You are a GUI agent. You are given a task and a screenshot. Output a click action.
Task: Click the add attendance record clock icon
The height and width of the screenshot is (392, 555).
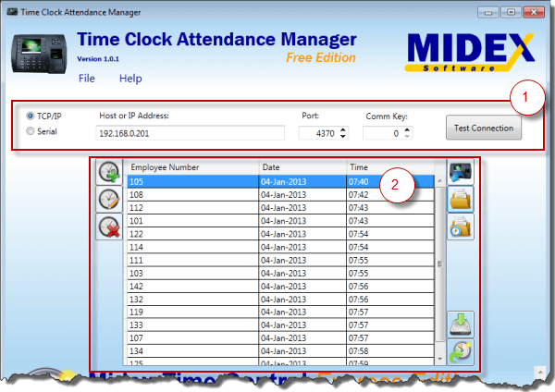point(109,172)
